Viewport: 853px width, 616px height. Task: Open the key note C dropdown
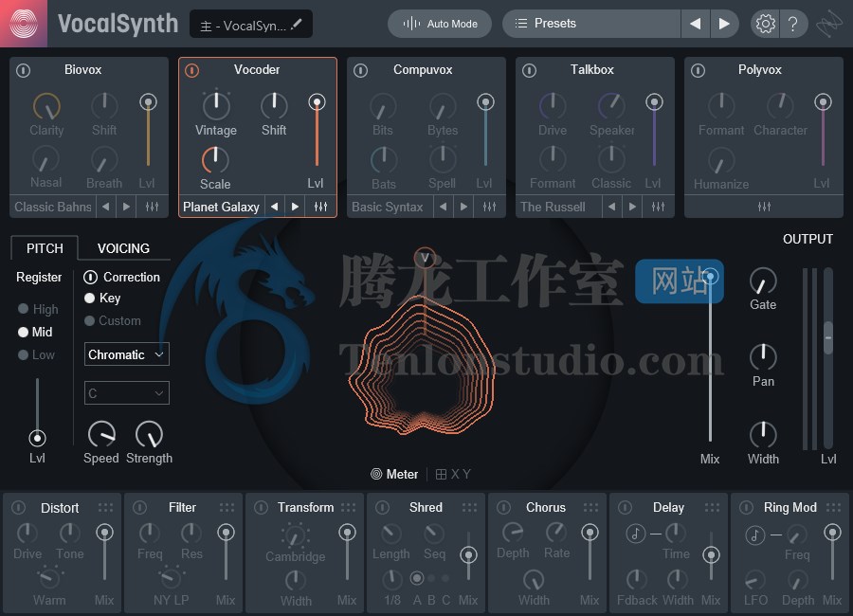(x=127, y=393)
